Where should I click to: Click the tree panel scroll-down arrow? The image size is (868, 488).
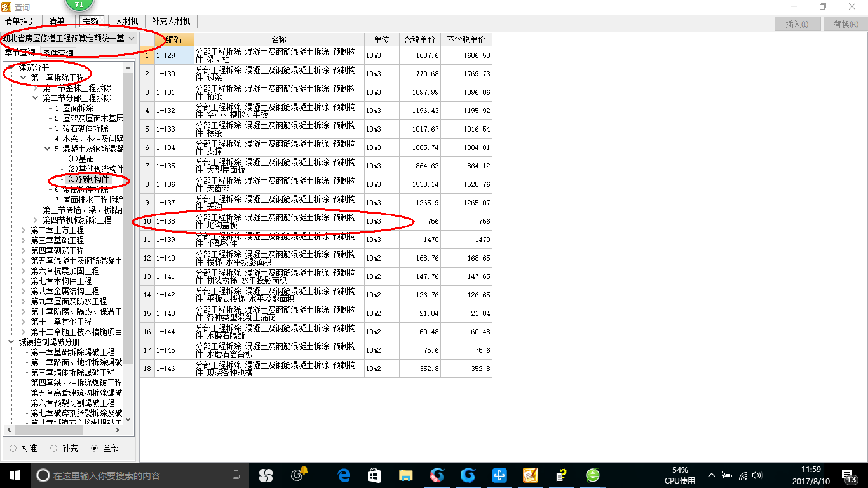(x=128, y=419)
